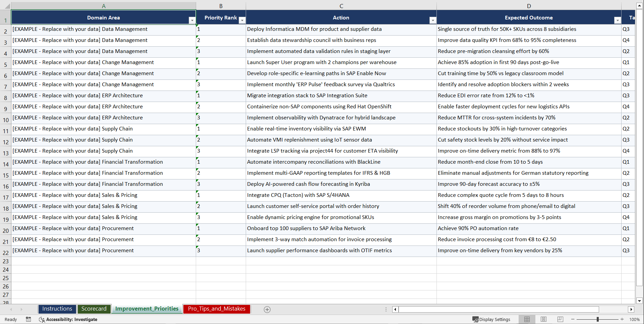Click the Zoom In plus icon

click(x=622, y=319)
